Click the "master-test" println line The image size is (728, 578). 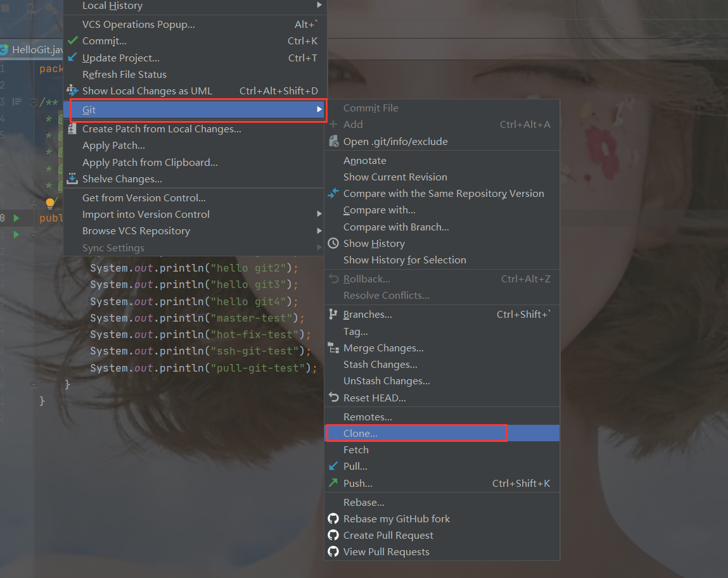coord(197,318)
